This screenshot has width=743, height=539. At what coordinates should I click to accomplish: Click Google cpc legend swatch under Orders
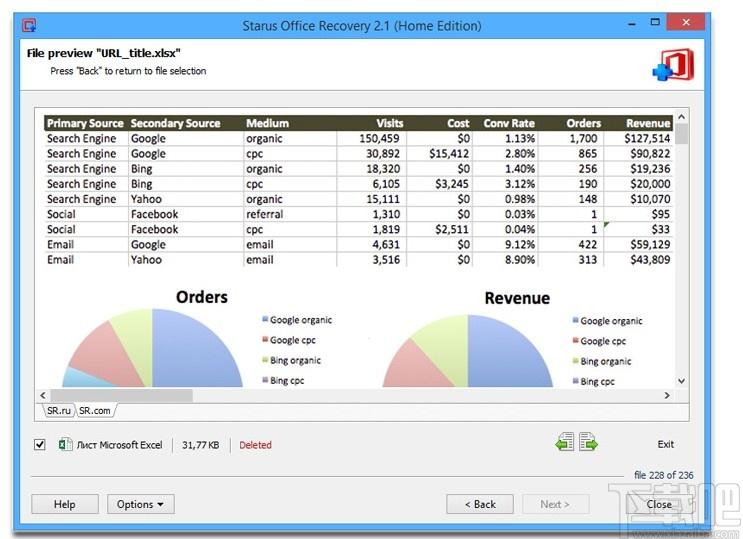pyautogui.click(x=265, y=339)
